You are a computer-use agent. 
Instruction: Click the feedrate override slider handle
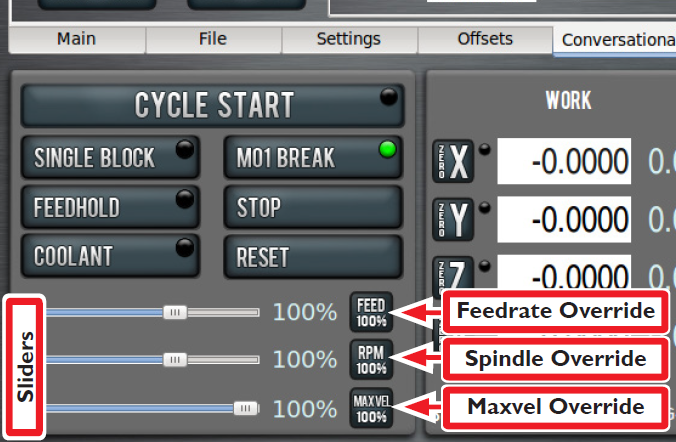175,313
